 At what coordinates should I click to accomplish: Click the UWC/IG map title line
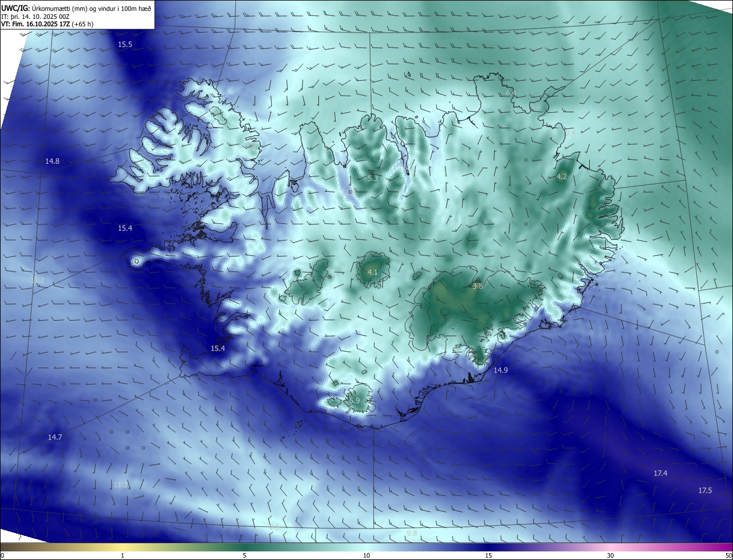pyautogui.click(x=76, y=8)
